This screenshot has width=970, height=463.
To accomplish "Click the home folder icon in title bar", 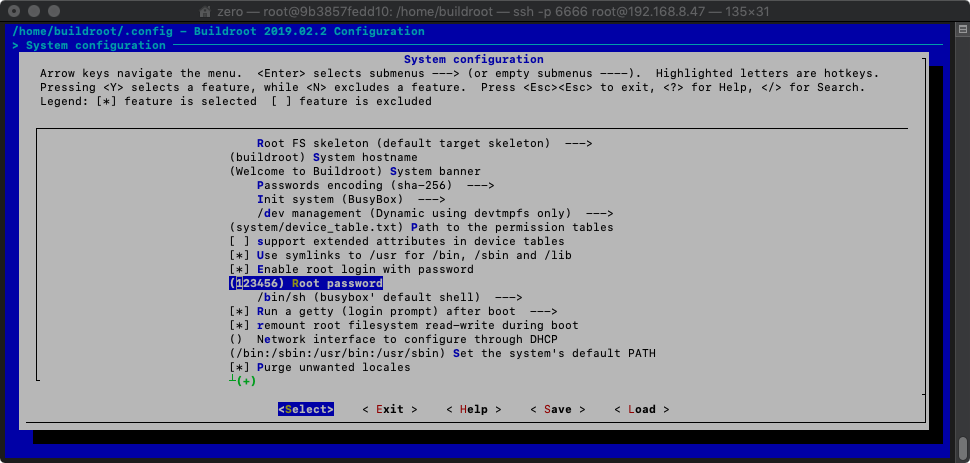I will coord(207,11).
